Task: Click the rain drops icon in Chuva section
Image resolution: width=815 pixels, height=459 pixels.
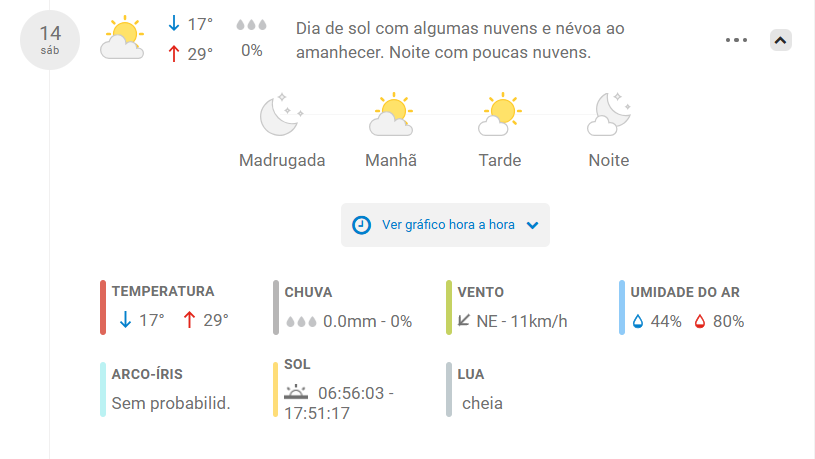Action: click(x=301, y=322)
